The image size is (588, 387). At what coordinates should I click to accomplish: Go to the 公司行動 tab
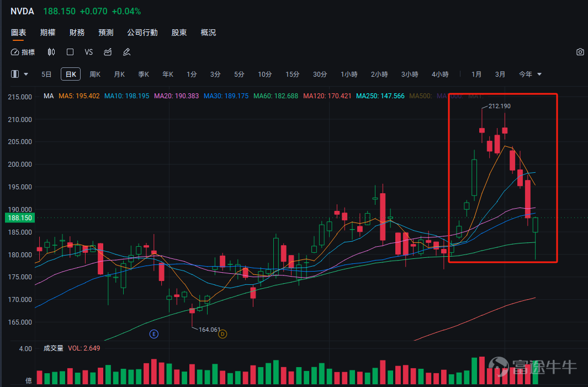click(142, 33)
